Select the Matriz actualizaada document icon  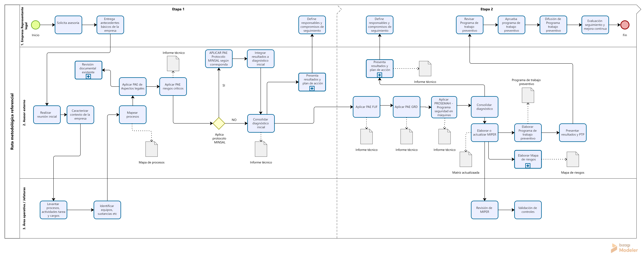[466, 159]
